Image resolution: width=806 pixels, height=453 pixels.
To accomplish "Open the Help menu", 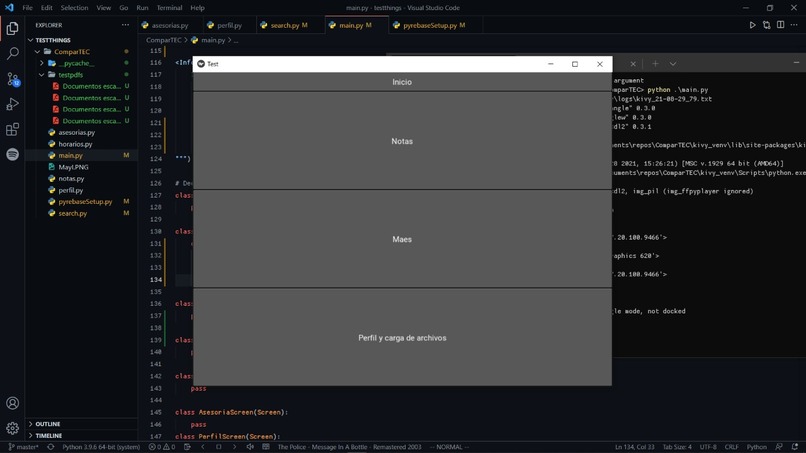I will point(197,8).
